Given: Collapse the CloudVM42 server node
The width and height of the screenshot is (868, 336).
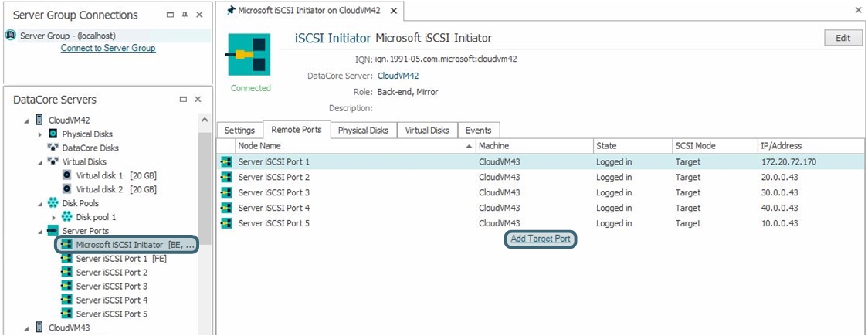Looking at the screenshot, I should point(28,120).
